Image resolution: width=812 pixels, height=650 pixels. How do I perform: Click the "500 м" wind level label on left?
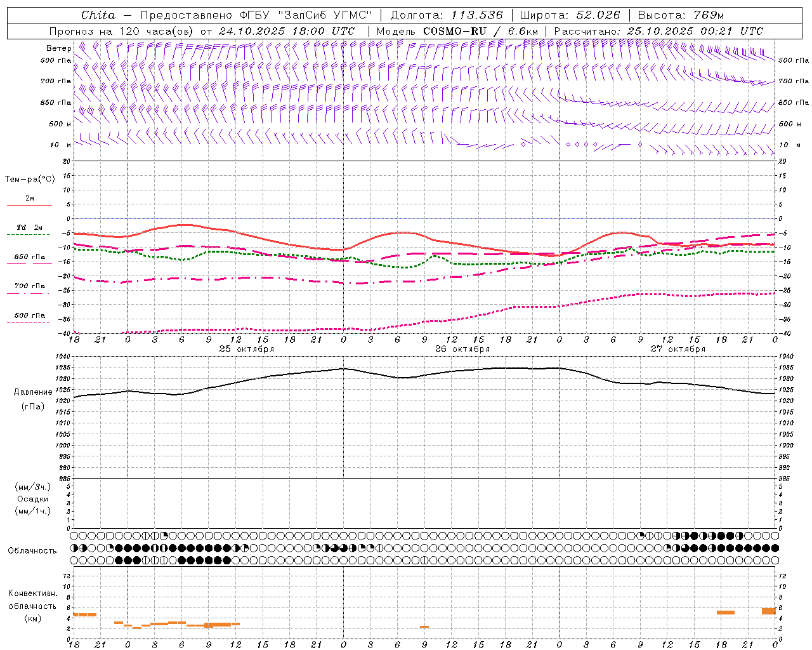click(60, 124)
